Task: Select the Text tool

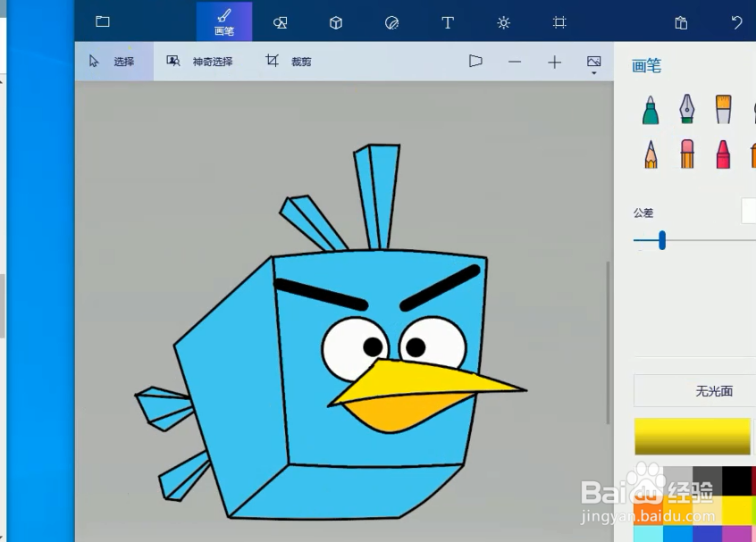Action: click(447, 23)
